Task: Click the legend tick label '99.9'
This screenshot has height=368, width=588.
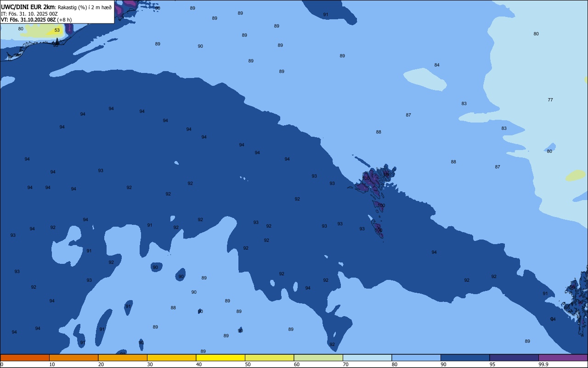Action: point(543,364)
